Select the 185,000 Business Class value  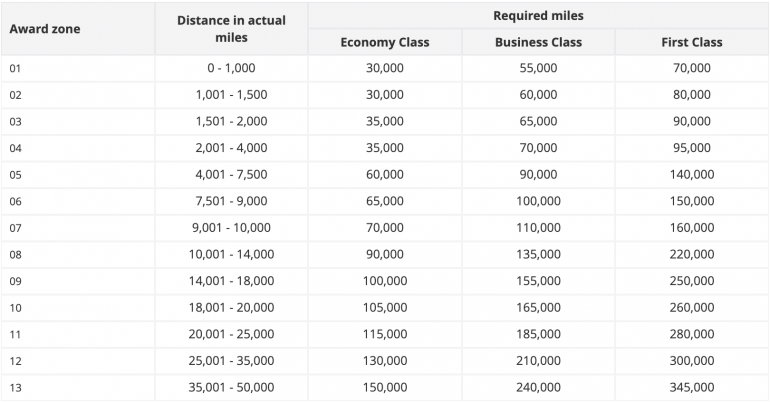538,334
